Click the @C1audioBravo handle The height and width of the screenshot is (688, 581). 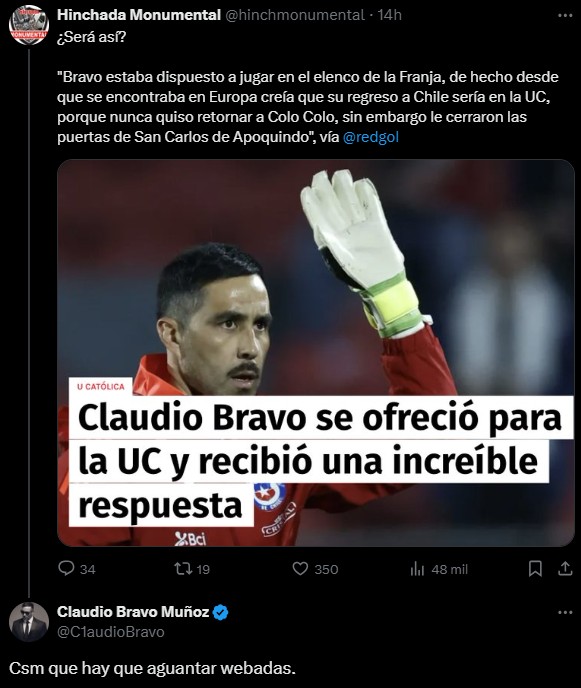point(111,632)
